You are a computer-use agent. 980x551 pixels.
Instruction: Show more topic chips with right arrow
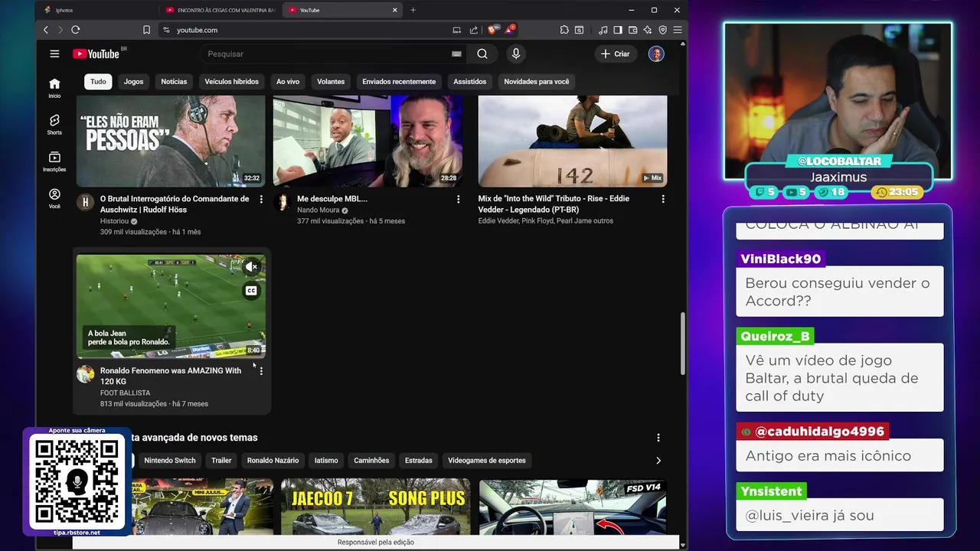[658, 461]
